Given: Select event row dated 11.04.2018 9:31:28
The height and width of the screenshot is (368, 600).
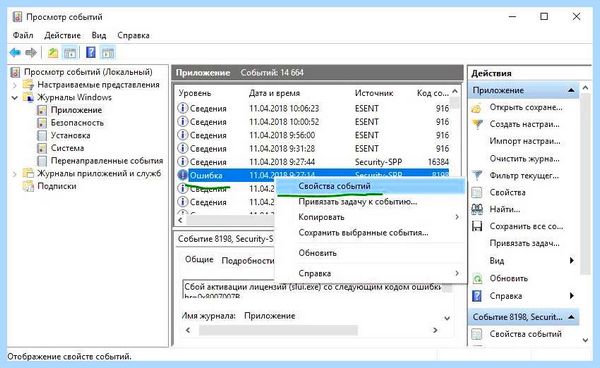Looking at the screenshot, I should (313, 149).
